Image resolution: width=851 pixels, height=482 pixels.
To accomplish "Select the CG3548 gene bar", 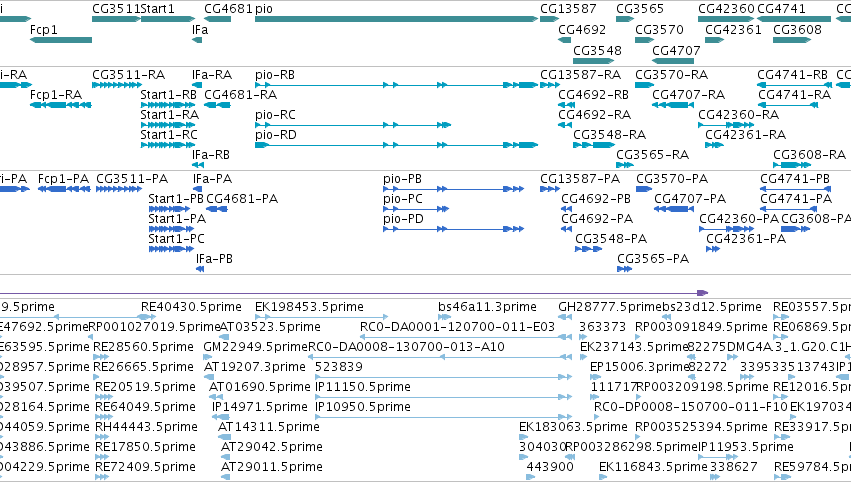I will [594, 60].
